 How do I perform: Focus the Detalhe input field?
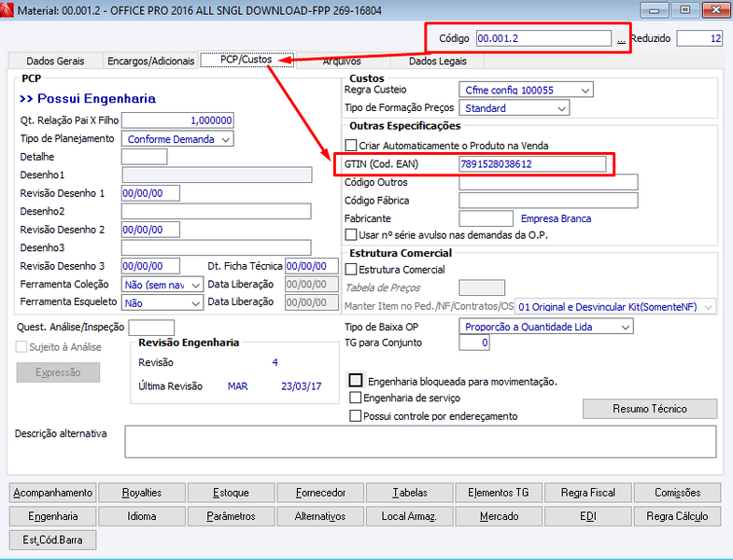tap(145, 157)
